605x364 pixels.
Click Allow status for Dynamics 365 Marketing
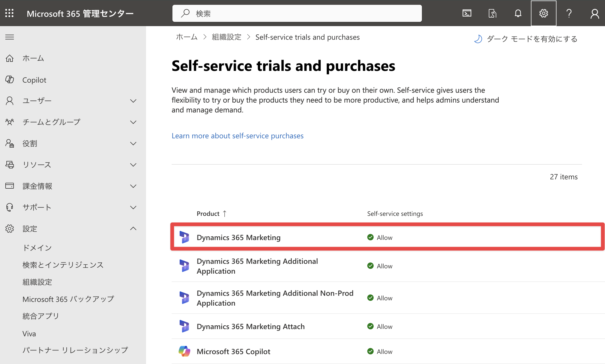pos(380,237)
